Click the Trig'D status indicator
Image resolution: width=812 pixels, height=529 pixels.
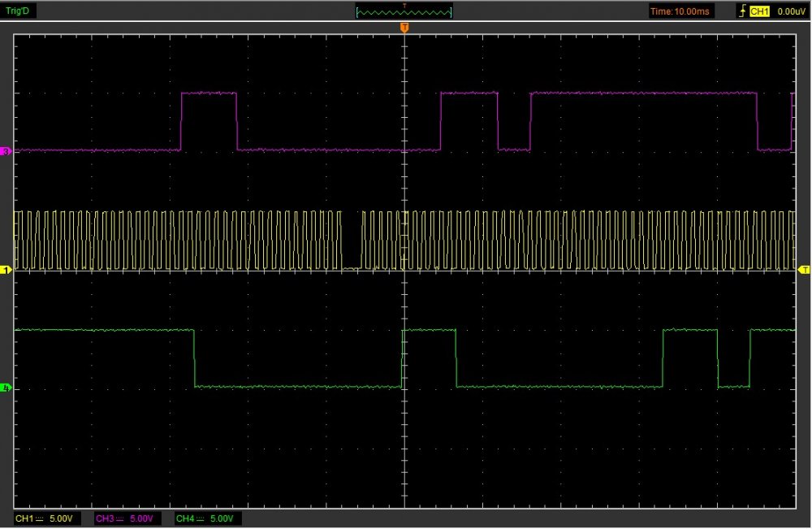[18, 11]
